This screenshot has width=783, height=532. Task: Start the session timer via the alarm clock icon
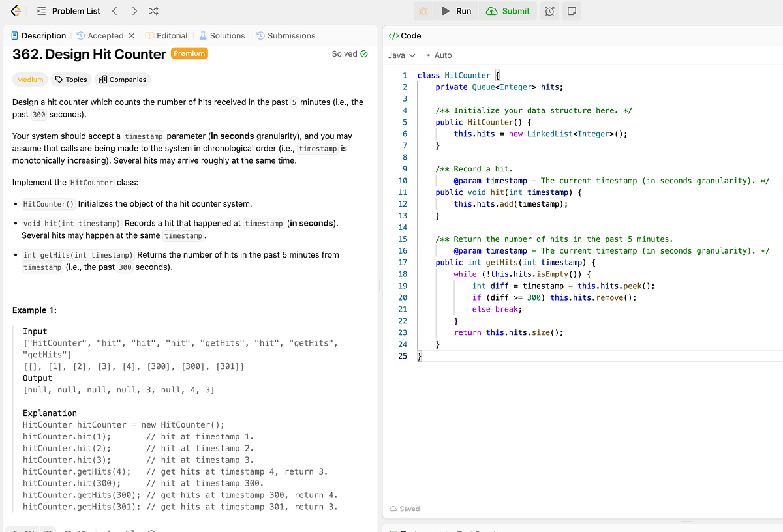[549, 10]
